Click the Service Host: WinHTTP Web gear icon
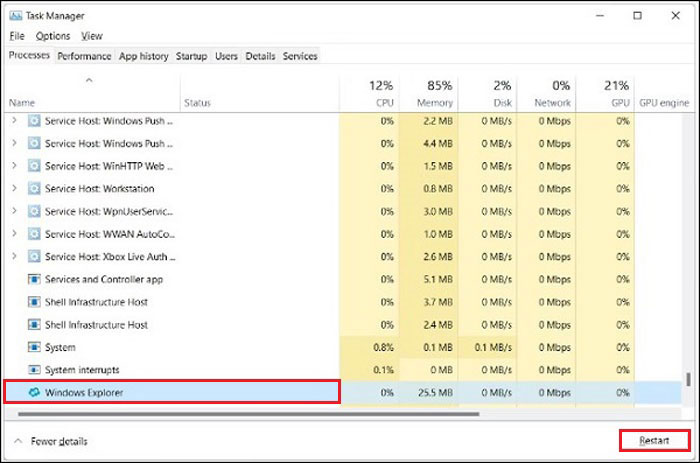Screen dimensions: 700x463 tap(34, 166)
